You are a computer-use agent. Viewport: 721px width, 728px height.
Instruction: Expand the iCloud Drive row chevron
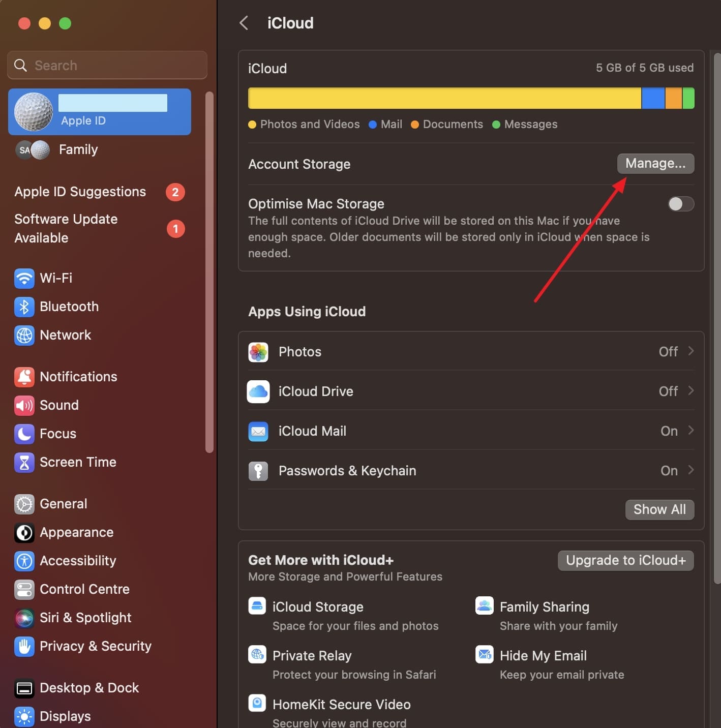tap(691, 391)
